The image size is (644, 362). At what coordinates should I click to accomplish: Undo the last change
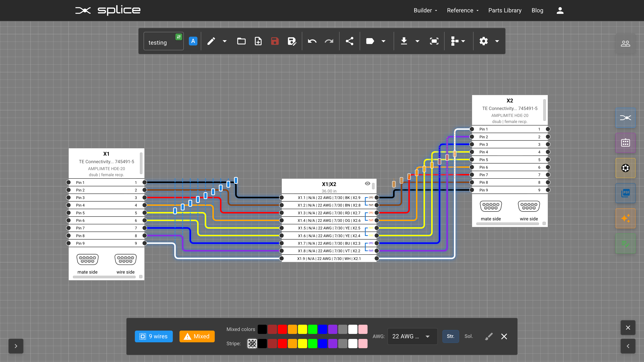[312, 41]
